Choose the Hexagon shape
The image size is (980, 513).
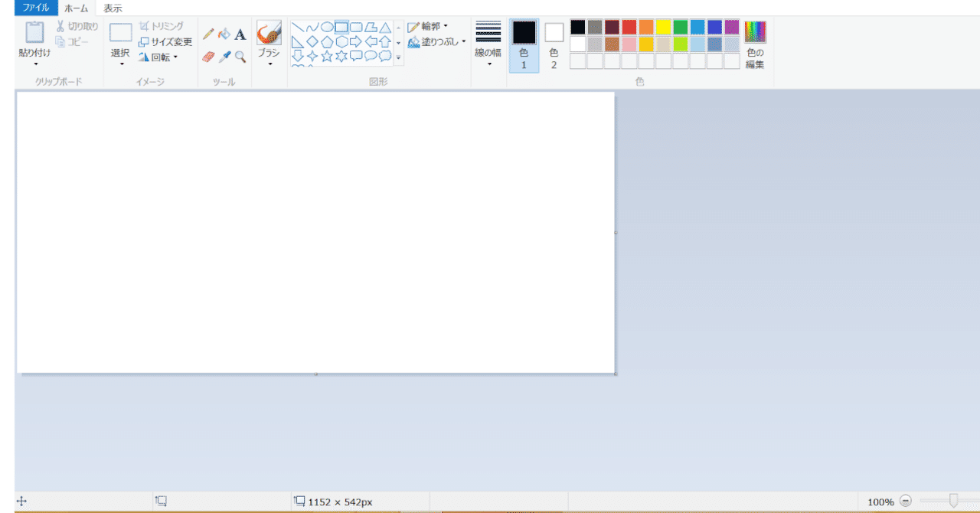pyautogui.click(x=341, y=41)
